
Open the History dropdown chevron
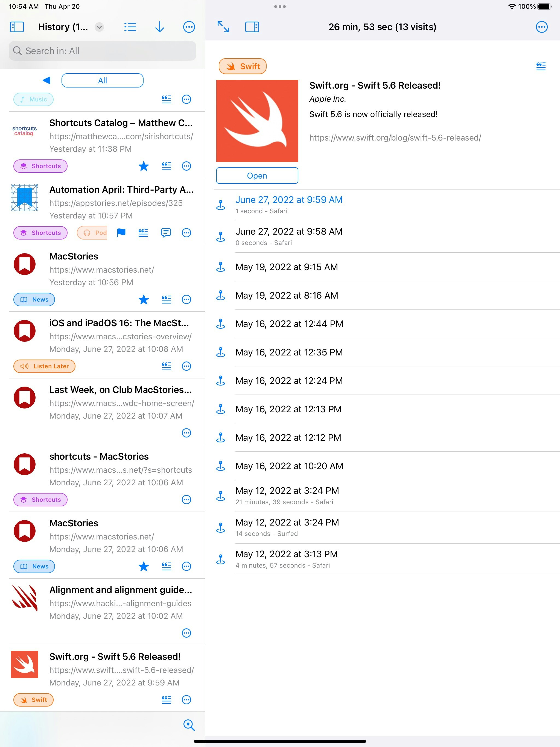click(x=99, y=27)
